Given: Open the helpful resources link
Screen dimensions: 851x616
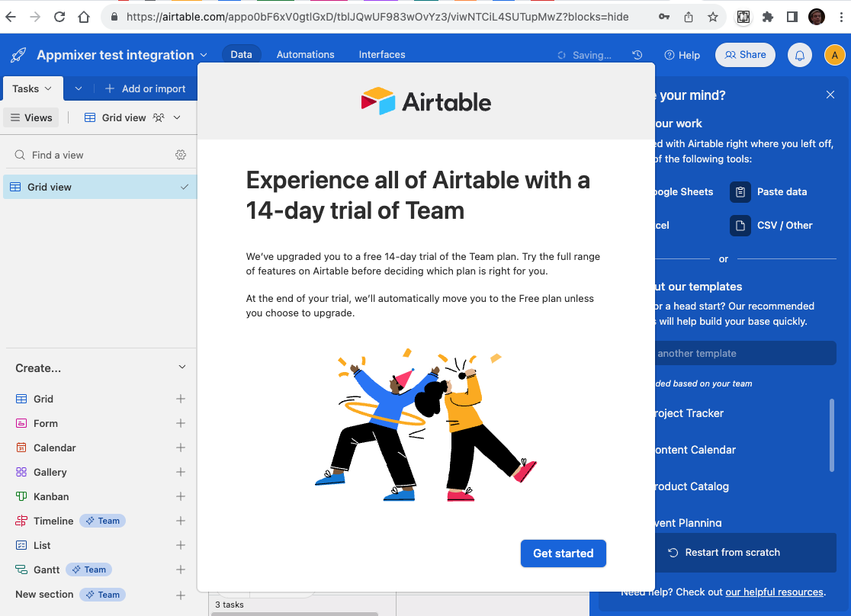Looking at the screenshot, I should [774, 592].
